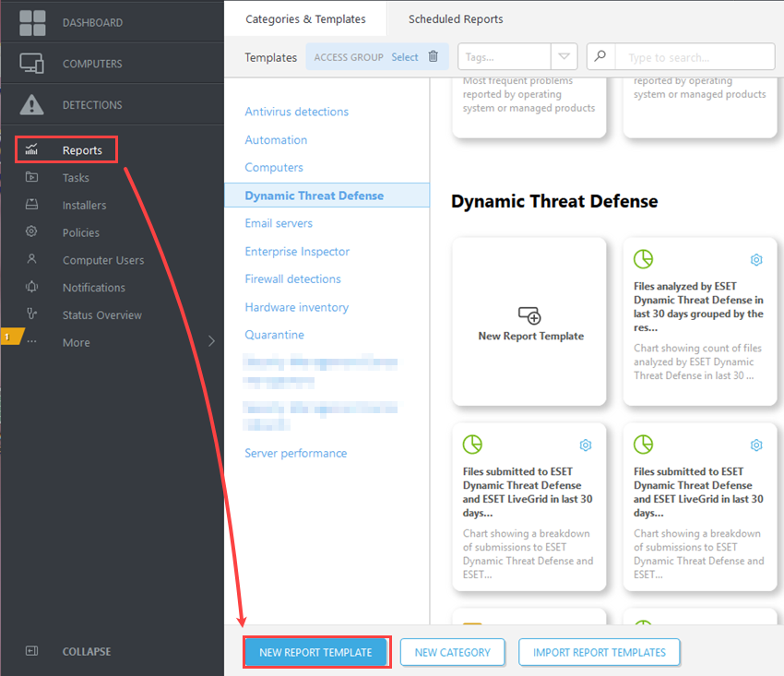Open the New Report Template tile
This screenshot has height=676, width=784.
click(x=529, y=322)
